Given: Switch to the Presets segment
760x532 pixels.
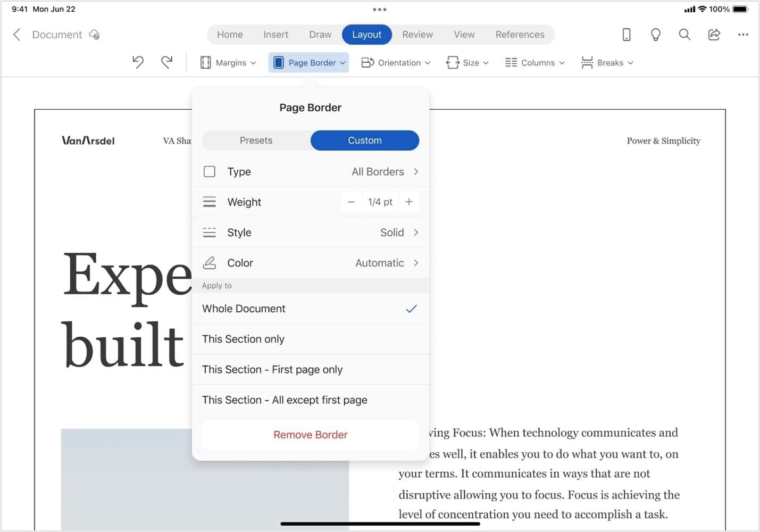Looking at the screenshot, I should 256,140.
